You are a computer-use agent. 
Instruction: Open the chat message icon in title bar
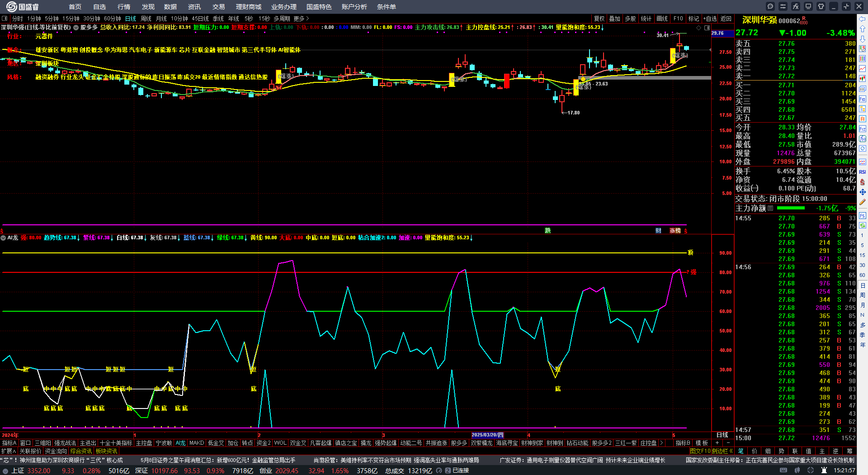click(x=770, y=6)
